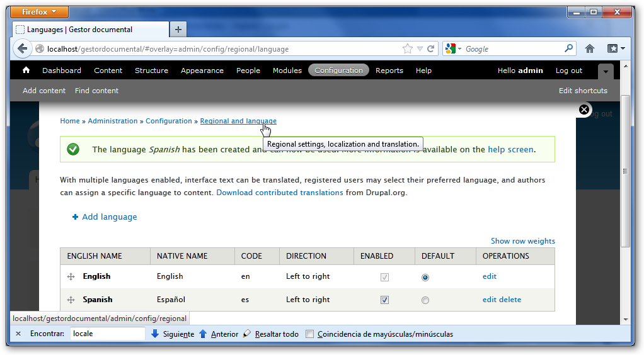Toggle the Spanish enabled checkbox
644x355 pixels.
click(384, 300)
